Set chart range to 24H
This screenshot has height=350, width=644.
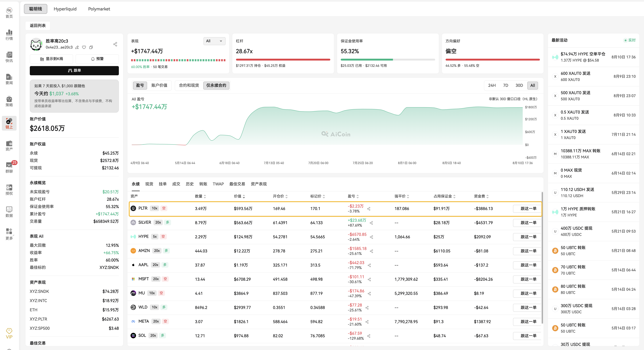[x=492, y=85]
